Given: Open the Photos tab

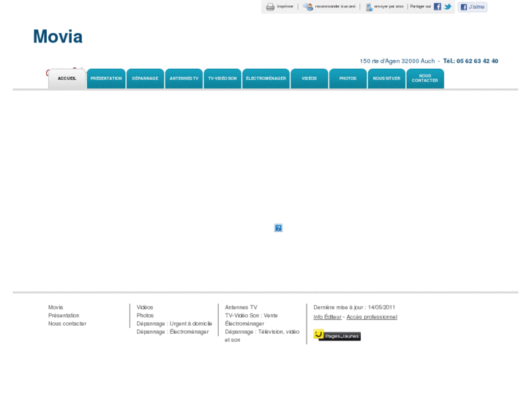Looking at the screenshot, I should 348,79.
